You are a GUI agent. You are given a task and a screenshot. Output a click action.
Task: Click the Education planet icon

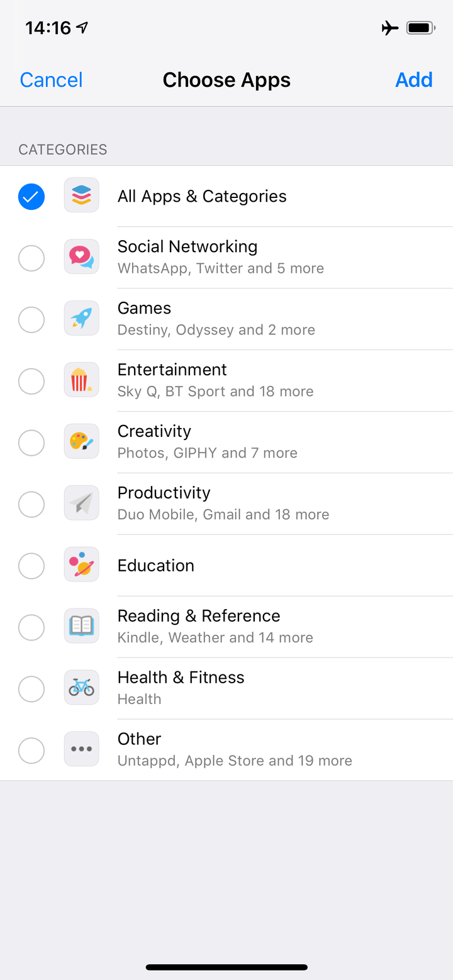[82, 565]
